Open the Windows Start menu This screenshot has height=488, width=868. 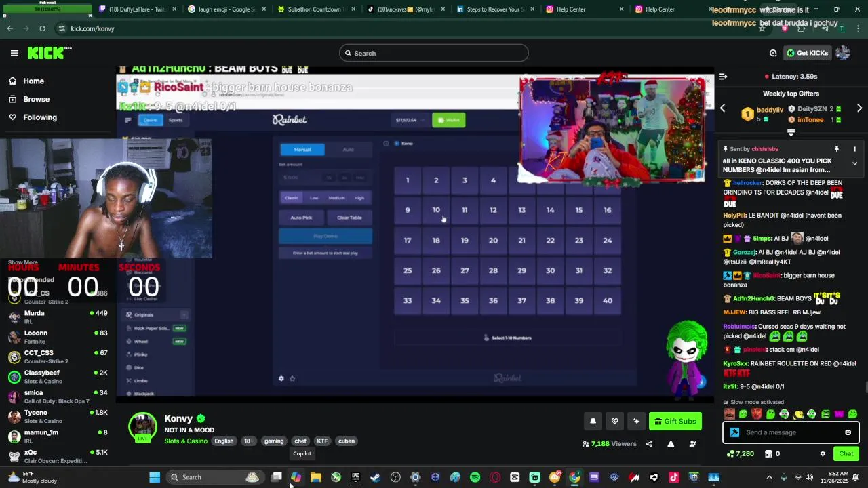coord(155,477)
